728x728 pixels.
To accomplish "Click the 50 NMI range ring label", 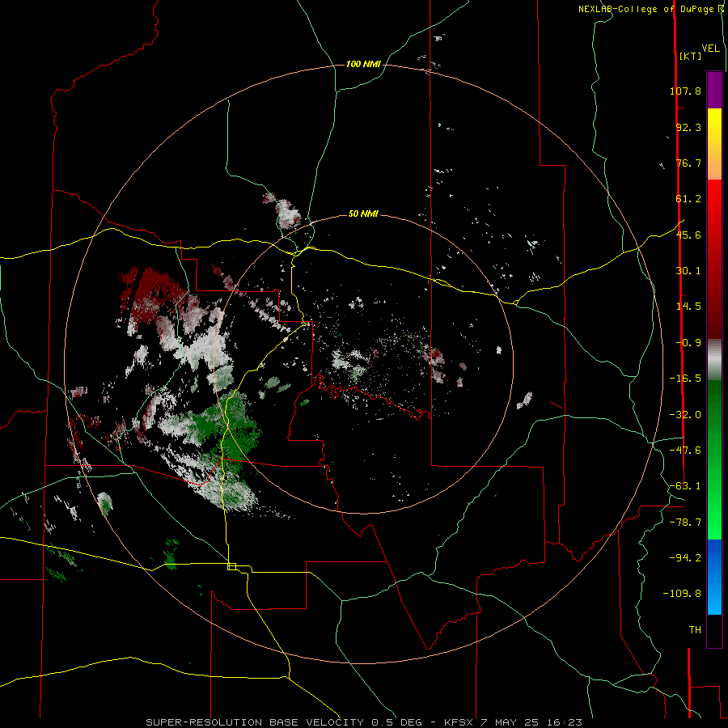I will click(x=363, y=214).
